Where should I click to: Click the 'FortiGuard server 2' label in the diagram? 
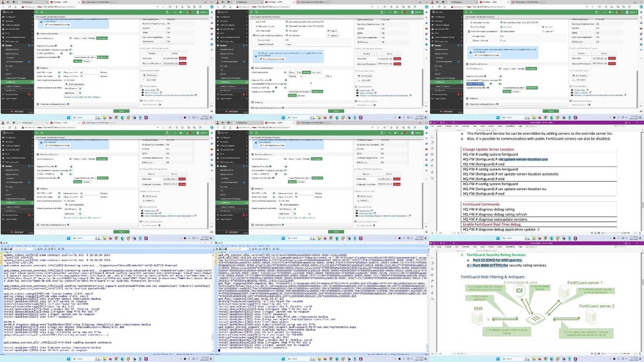click(x=597, y=306)
